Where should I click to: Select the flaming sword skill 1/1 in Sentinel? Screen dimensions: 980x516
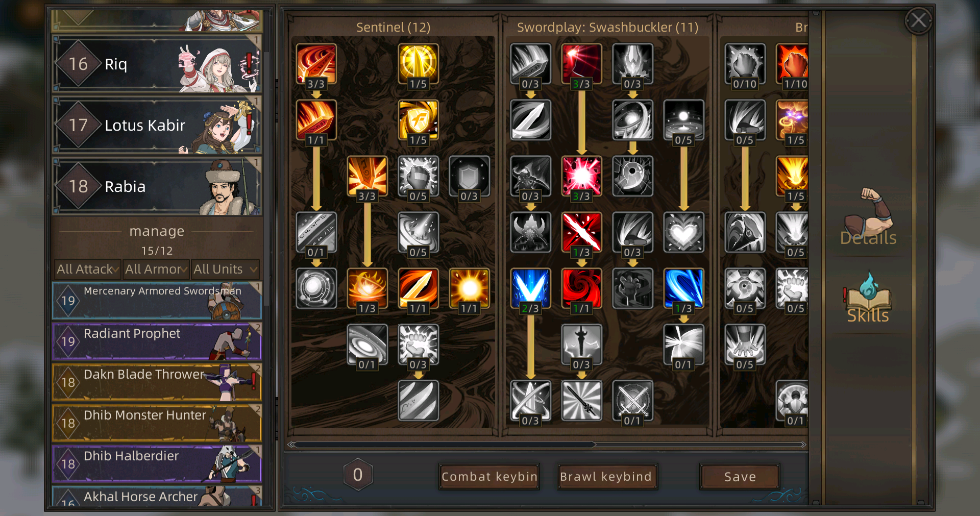tap(418, 288)
